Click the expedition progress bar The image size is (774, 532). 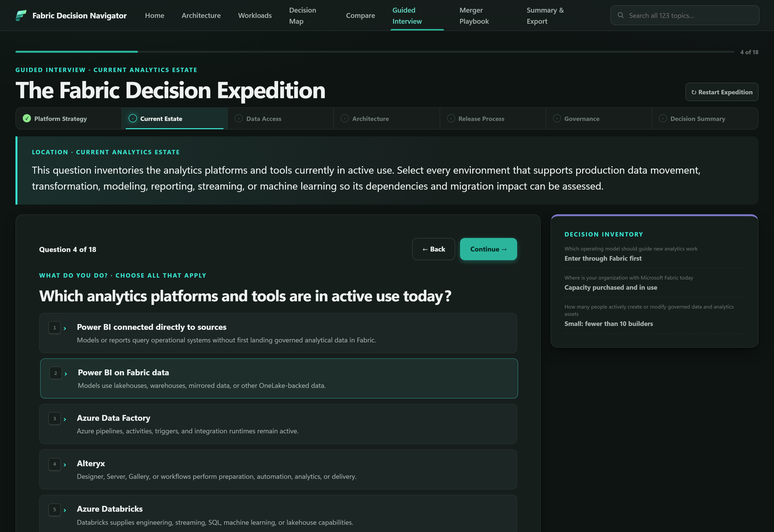point(375,52)
